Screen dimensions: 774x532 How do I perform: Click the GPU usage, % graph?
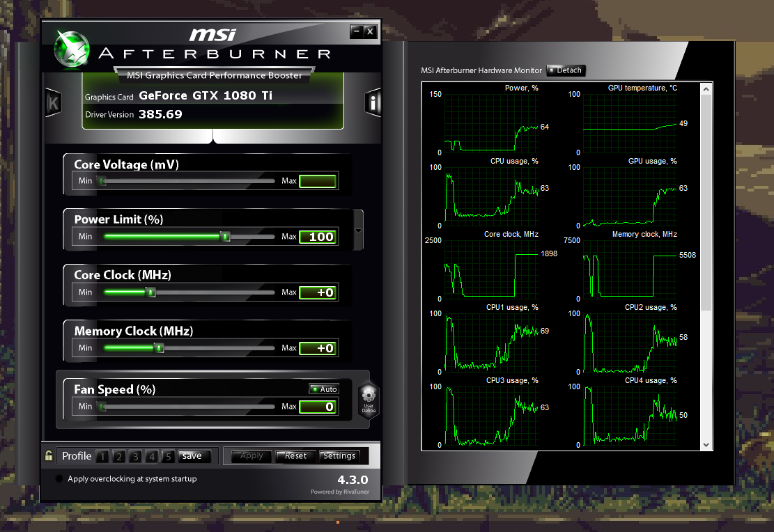pyautogui.click(x=630, y=196)
